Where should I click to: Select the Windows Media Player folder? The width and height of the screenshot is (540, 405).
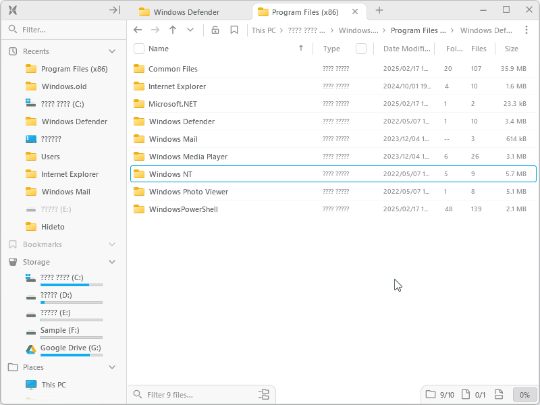333,157
